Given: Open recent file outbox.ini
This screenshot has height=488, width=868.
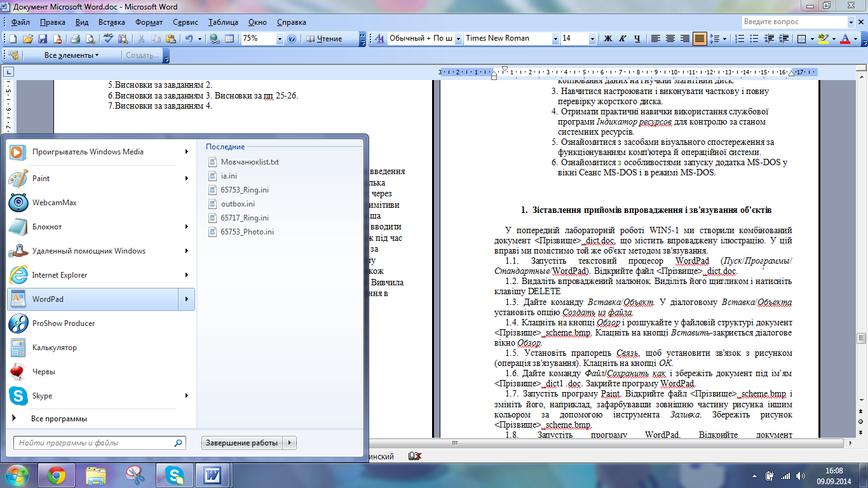Looking at the screenshot, I should pos(238,204).
